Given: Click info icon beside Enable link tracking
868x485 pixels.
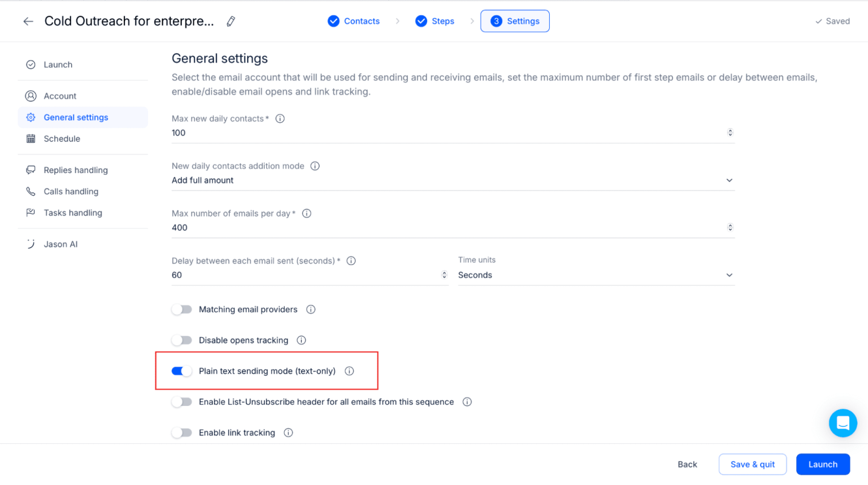Looking at the screenshot, I should 288,432.
